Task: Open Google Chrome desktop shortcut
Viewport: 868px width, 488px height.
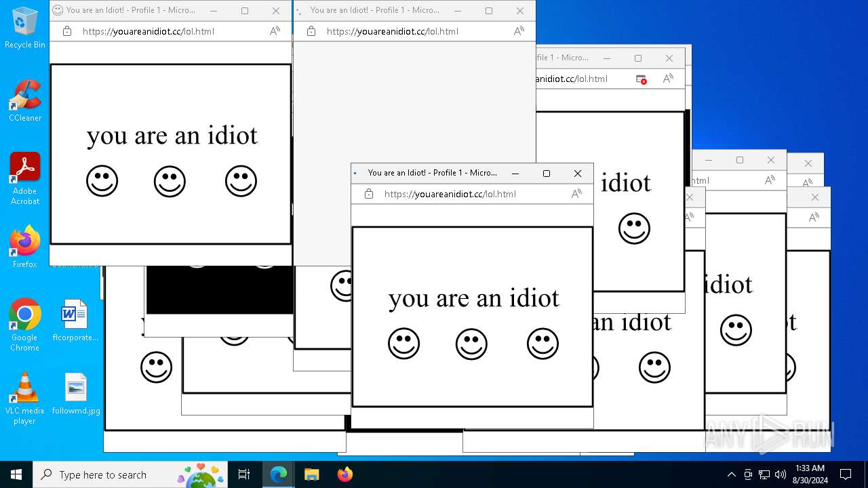Action: pos(25,325)
